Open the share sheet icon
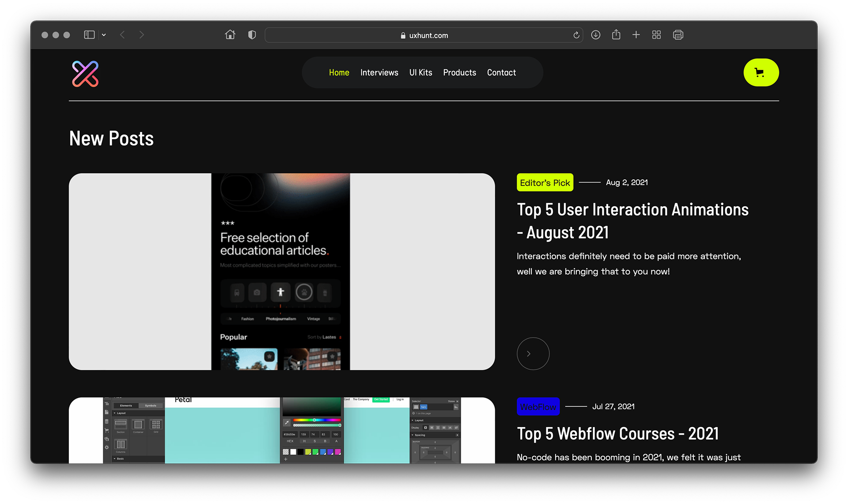Viewport: 848px width, 504px height. (x=616, y=34)
